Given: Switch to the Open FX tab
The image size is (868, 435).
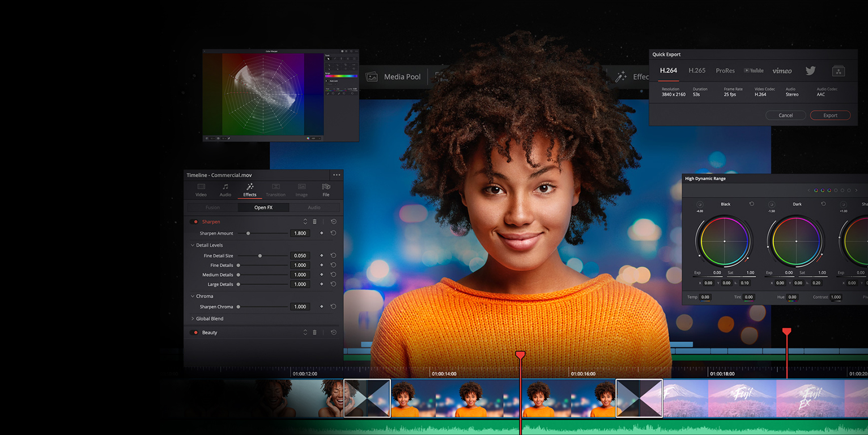Looking at the screenshot, I should click(x=263, y=208).
